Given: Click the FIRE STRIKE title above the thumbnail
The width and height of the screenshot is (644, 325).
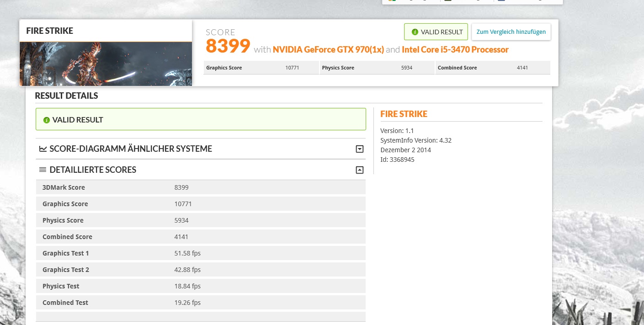Looking at the screenshot, I should point(50,31).
